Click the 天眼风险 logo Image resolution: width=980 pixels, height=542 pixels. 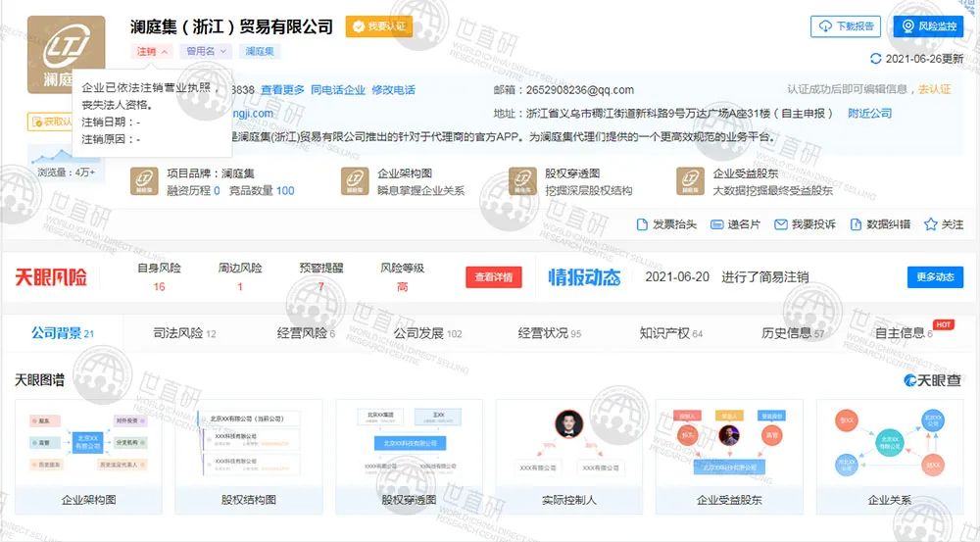tap(51, 277)
